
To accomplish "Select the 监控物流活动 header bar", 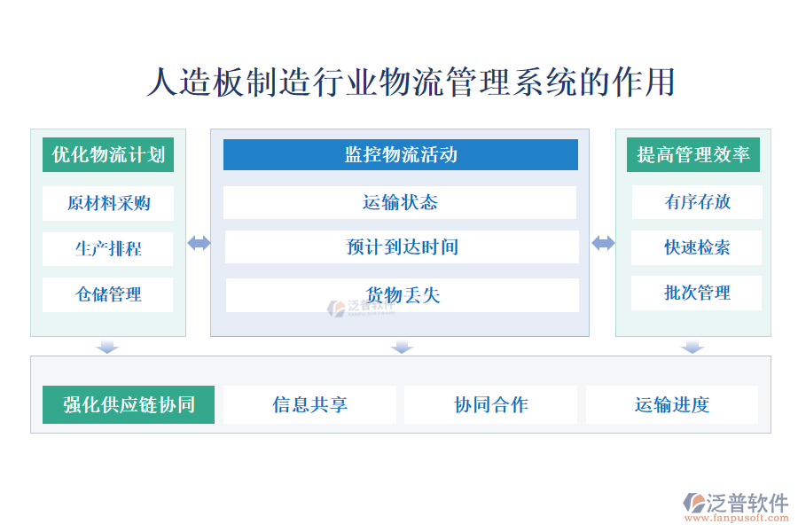I will click(400, 155).
